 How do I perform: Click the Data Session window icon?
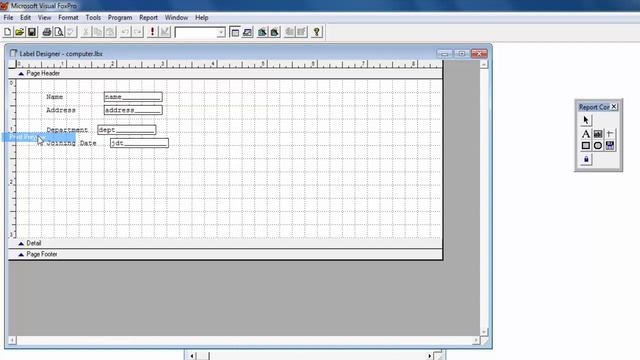[247, 32]
